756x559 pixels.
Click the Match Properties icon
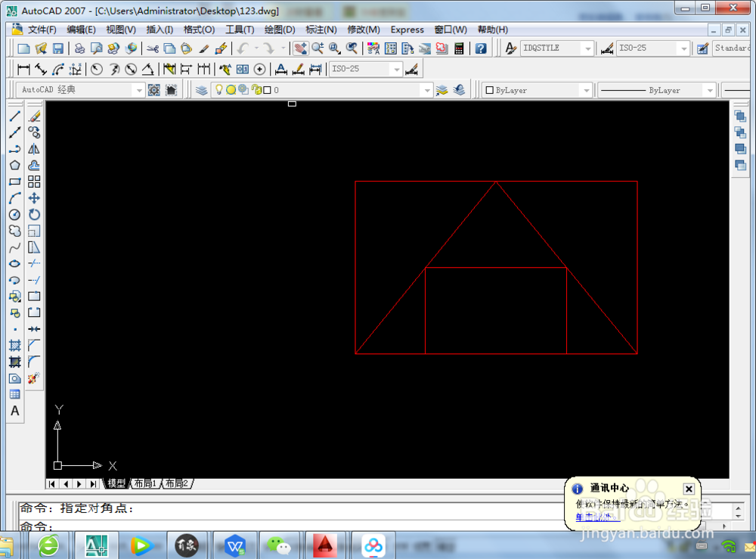pyautogui.click(x=204, y=48)
